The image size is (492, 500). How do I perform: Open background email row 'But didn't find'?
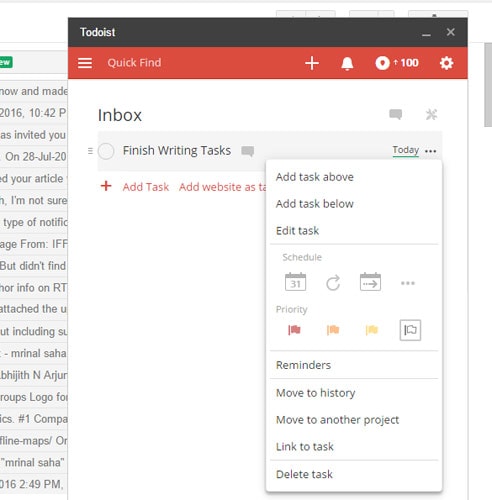click(33, 266)
